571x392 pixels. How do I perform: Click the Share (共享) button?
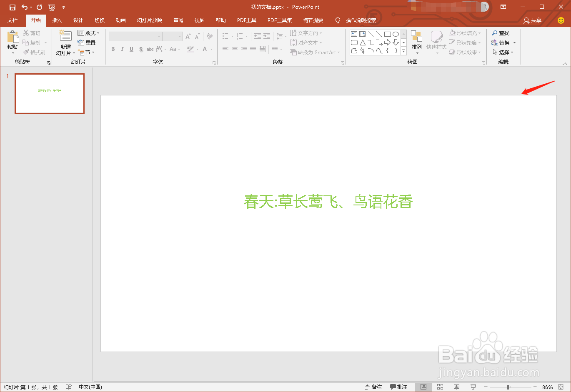point(533,20)
